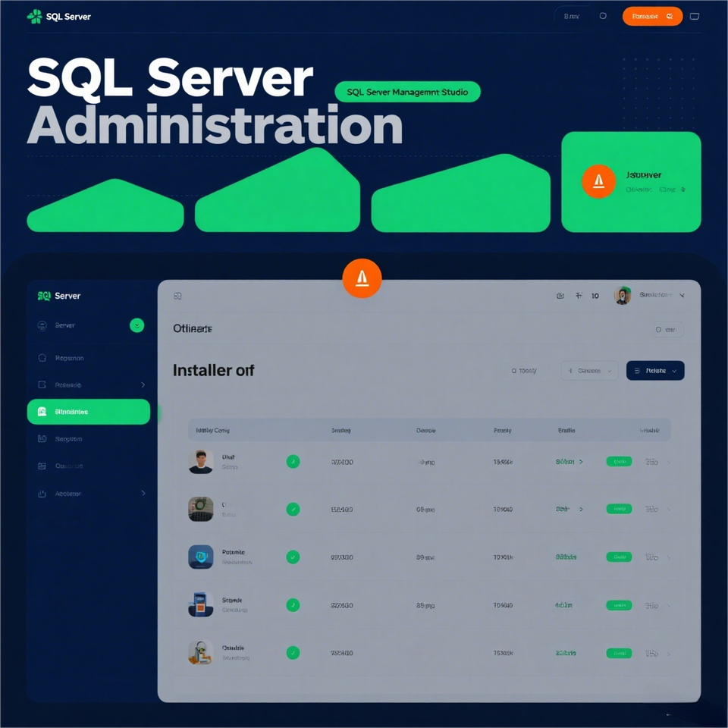
Task: Expand the third sidebar item chevron
Action: point(143,385)
